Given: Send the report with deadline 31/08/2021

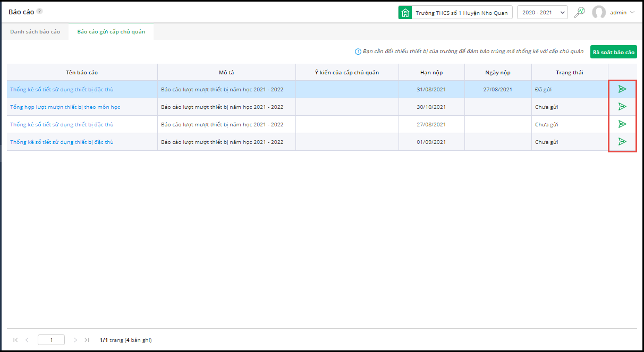Looking at the screenshot, I should tap(622, 89).
